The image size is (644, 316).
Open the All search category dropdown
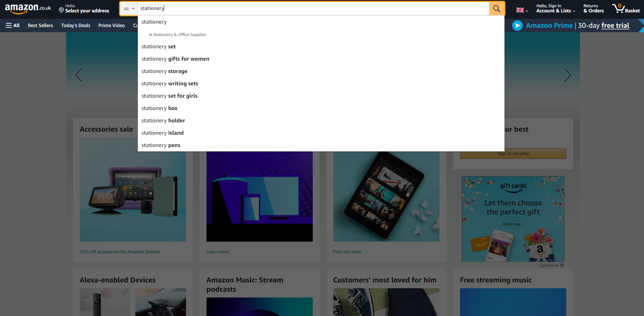point(129,9)
